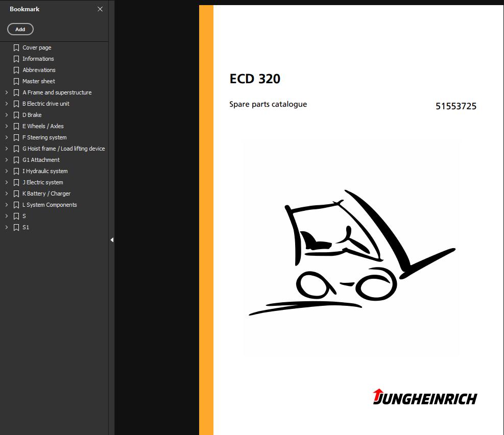Select K Battery / Charger label
Image resolution: width=504 pixels, height=435 pixels.
(x=46, y=194)
